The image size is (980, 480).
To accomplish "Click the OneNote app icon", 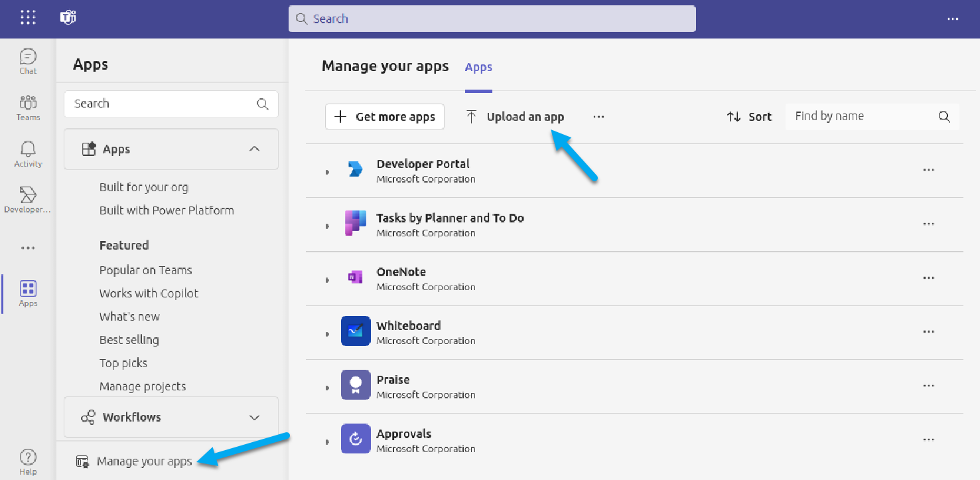I will click(356, 278).
